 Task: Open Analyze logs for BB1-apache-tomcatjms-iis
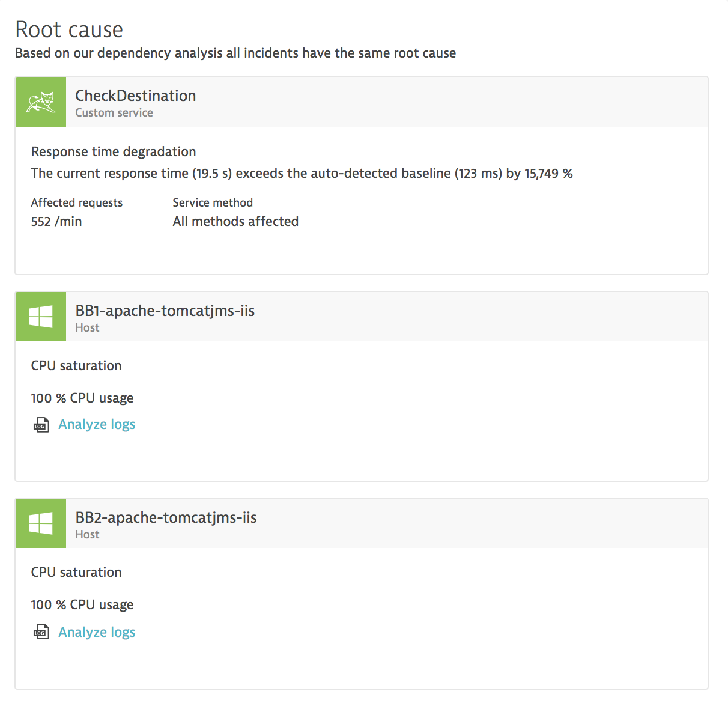click(97, 425)
